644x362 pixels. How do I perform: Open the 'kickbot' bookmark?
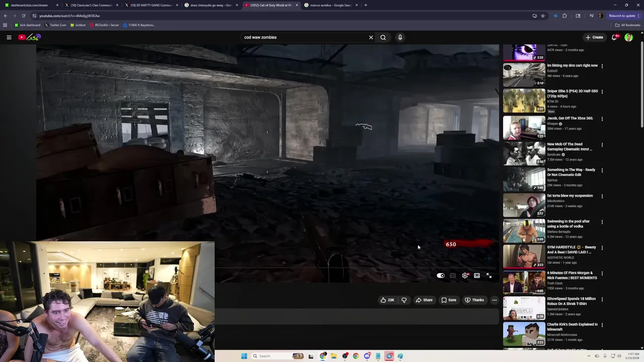coord(78,25)
